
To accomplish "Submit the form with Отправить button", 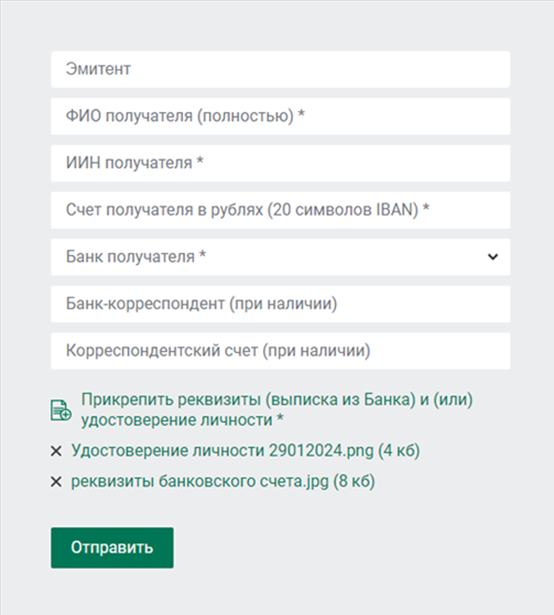I will 112,548.
